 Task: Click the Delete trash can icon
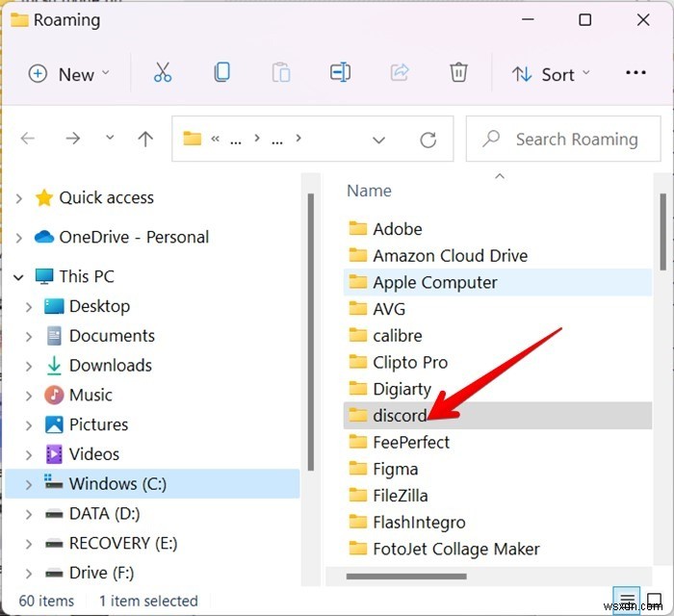(458, 72)
